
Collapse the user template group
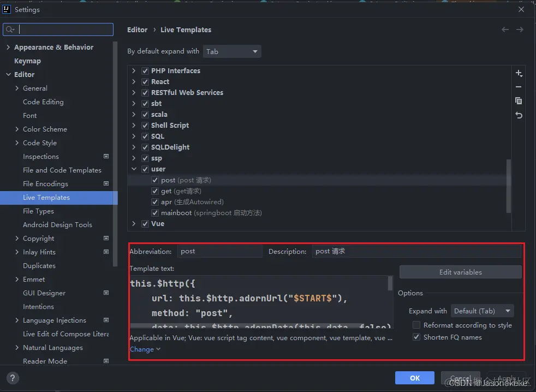pos(134,169)
